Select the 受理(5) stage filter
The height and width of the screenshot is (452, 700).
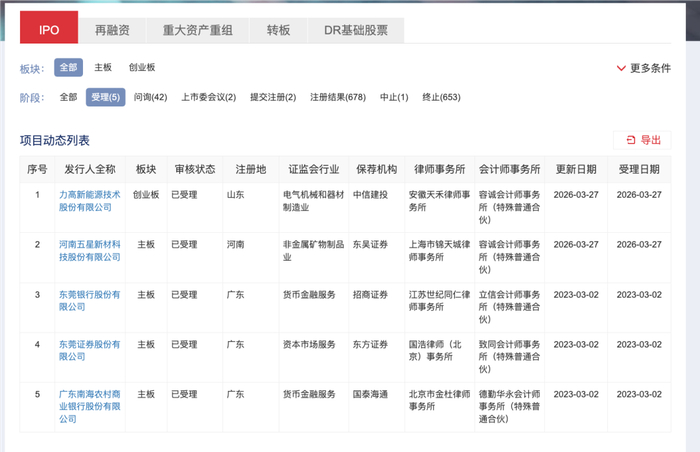pos(105,97)
